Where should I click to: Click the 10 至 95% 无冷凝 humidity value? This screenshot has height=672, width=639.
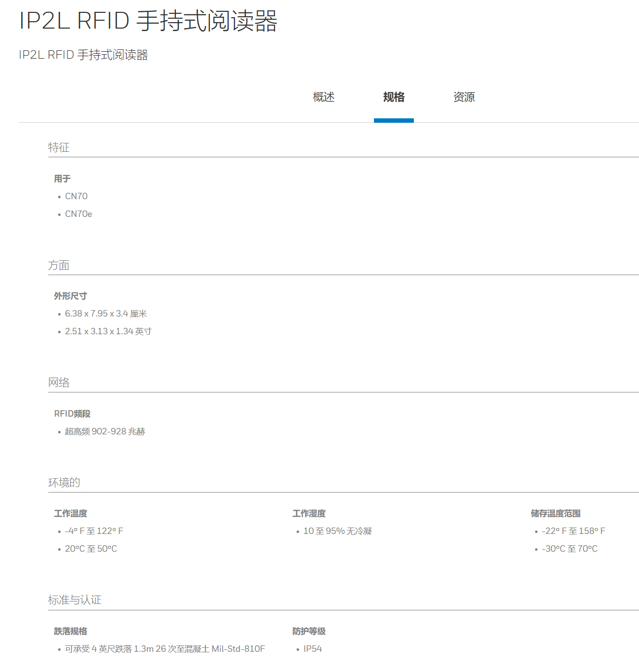337,531
